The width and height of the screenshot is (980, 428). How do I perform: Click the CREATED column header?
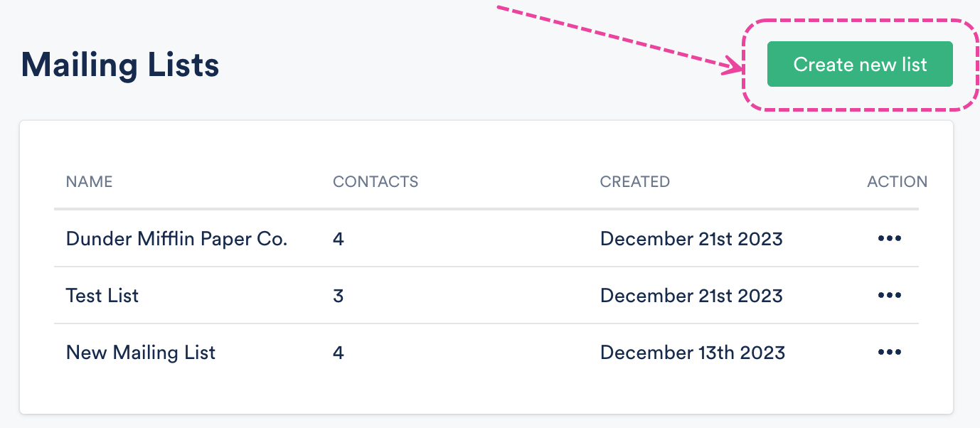635,182
